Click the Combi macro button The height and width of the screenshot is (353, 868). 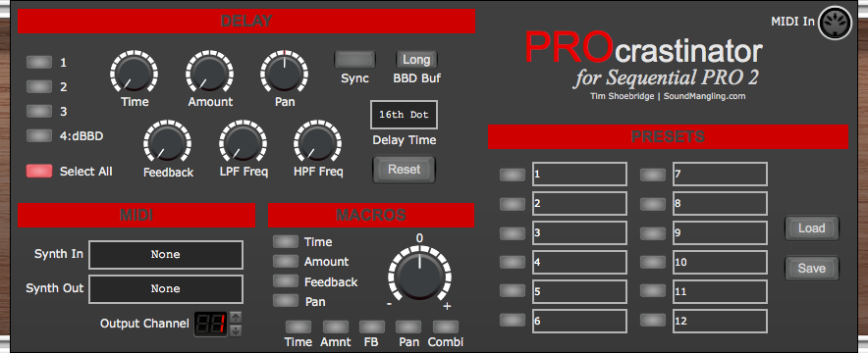pyautogui.click(x=446, y=327)
